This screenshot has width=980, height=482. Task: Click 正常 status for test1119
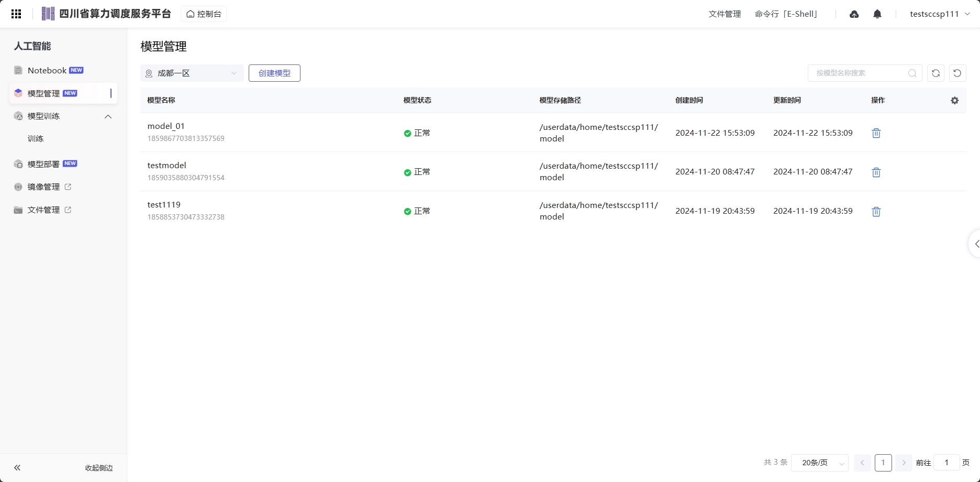[417, 211]
